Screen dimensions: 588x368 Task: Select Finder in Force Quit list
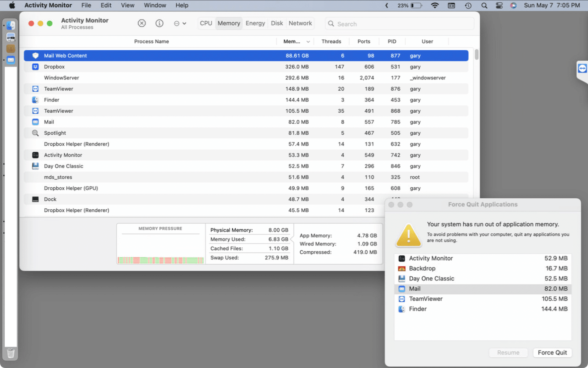coord(483,309)
